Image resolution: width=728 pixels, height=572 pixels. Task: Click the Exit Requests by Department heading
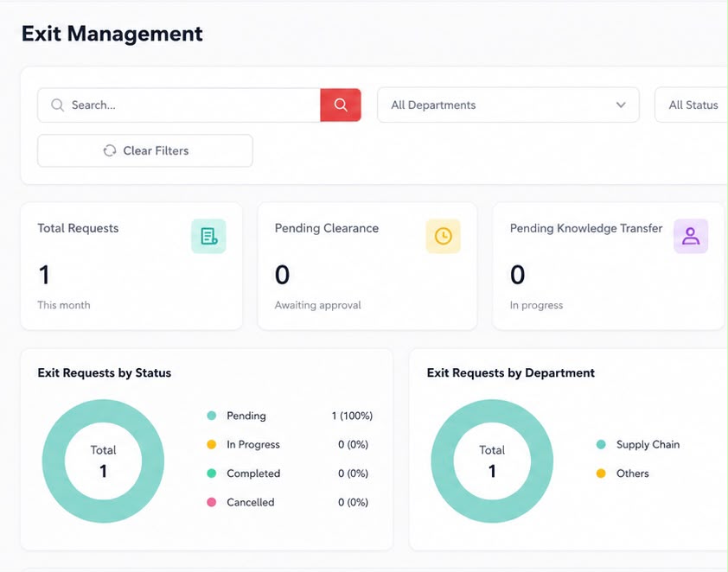[x=511, y=373]
